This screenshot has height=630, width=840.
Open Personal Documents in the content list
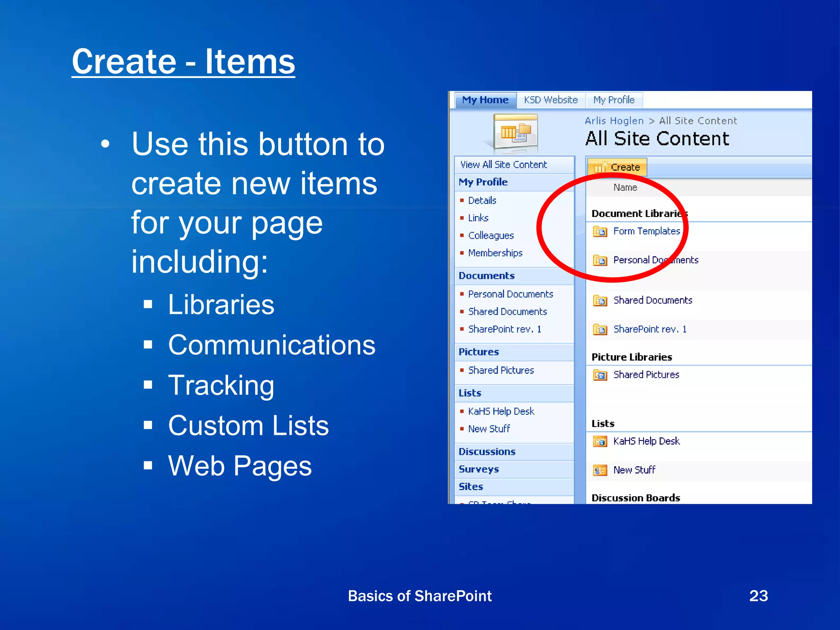pyautogui.click(x=656, y=260)
